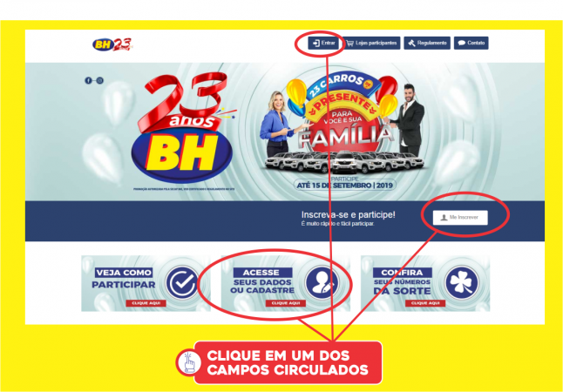Open the Contato page

tap(471, 43)
